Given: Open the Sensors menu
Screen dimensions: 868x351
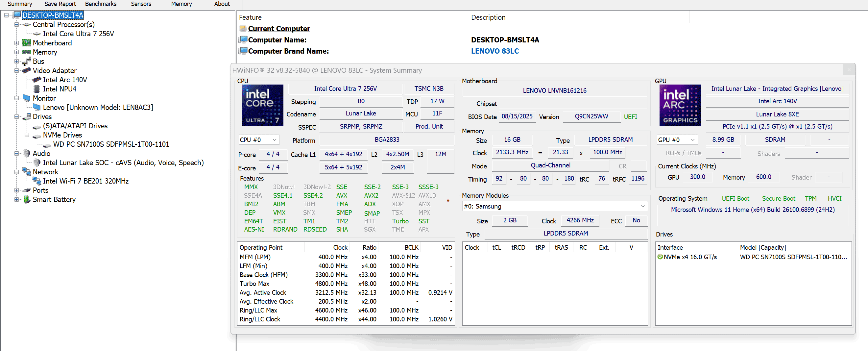Looking at the screenshot, I should 141,4.
